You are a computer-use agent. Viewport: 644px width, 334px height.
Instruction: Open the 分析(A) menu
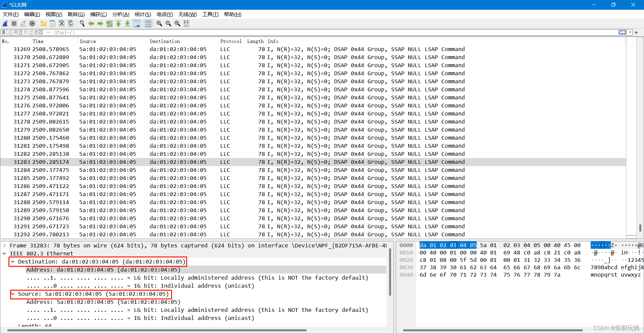pyautogui.click(x=121, y=14)
